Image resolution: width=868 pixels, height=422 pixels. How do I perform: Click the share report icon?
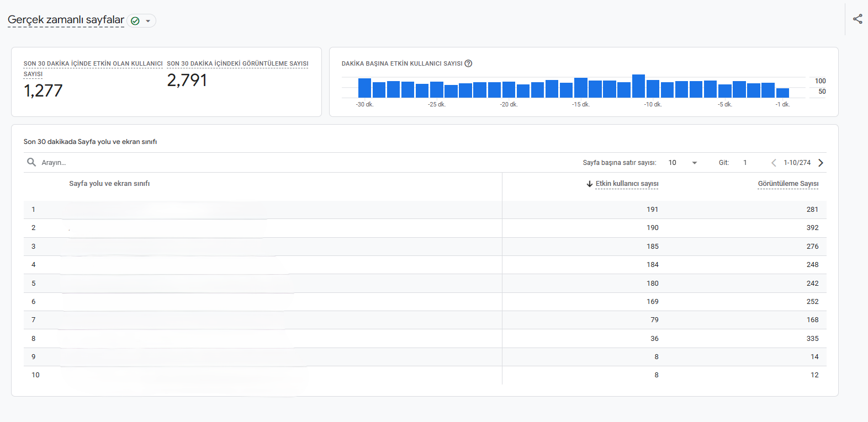click(x=858, y=19)
